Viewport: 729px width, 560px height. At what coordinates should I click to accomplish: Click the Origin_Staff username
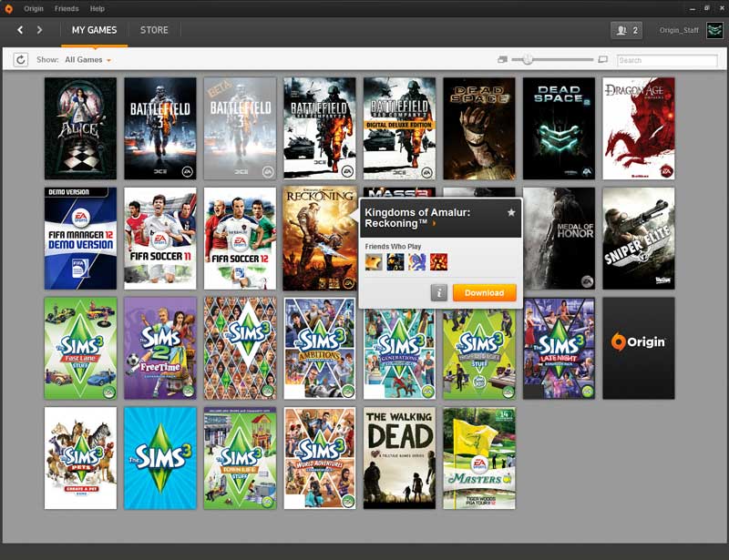point(679,30)
